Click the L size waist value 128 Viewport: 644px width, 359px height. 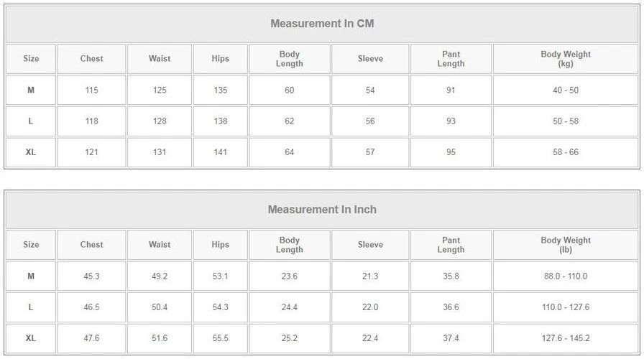[160, 121]
